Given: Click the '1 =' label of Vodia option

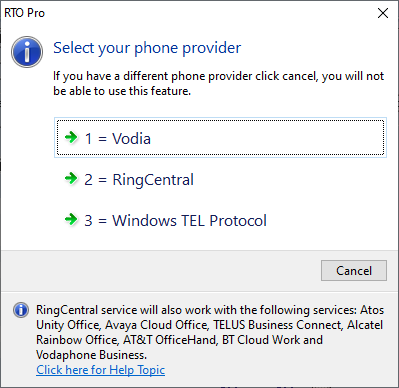Looking at the screenshot, I should click(x=96, y=139).
